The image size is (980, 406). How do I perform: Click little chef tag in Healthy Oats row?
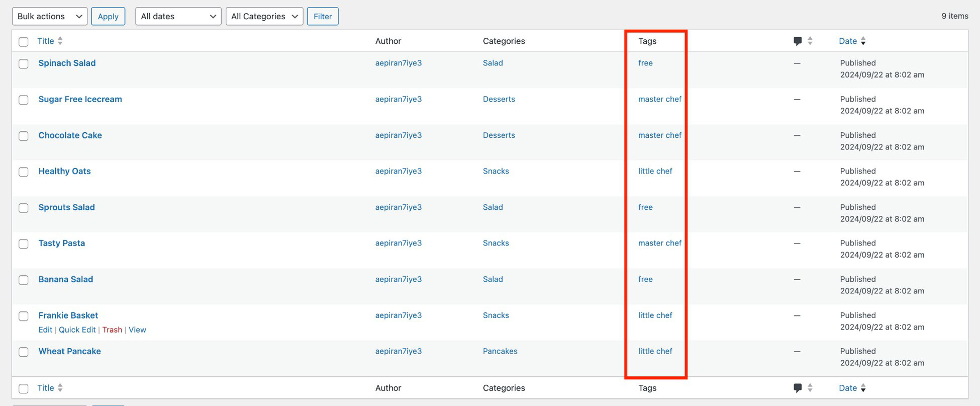[655, 171]
